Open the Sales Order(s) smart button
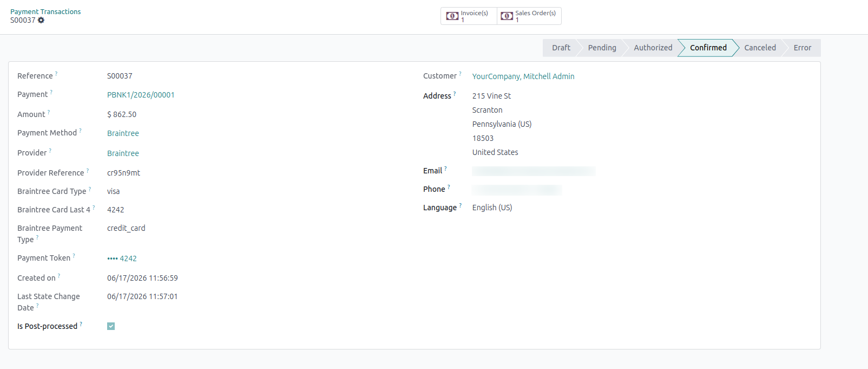Image resolution: width=868 pixels, height=369 pixels. [x=529, y=16]
